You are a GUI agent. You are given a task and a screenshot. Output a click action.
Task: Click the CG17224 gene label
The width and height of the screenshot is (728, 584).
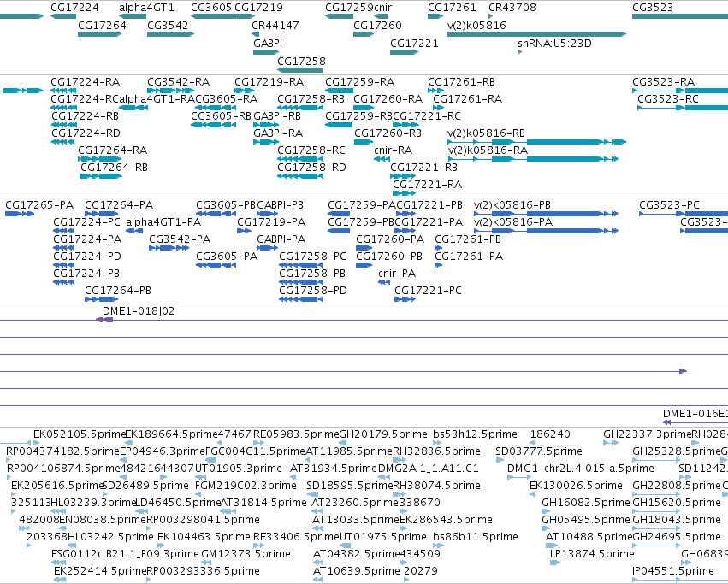(x=74, y=8)
